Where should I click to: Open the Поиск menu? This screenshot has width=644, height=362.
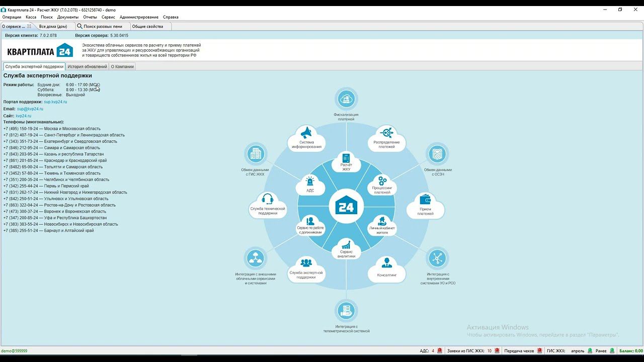pyautogui.click(x=47, y=17)
